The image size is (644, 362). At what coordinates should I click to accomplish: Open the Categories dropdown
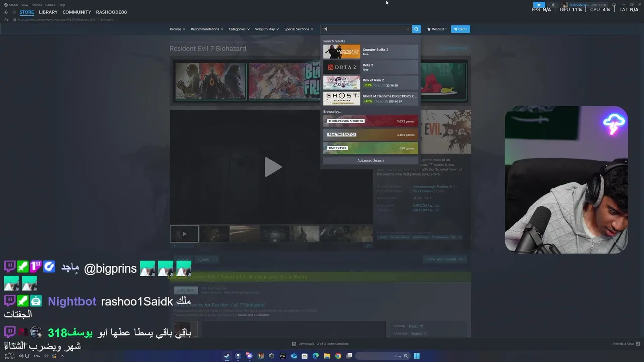pyautogui.click(x=239, y=29)
